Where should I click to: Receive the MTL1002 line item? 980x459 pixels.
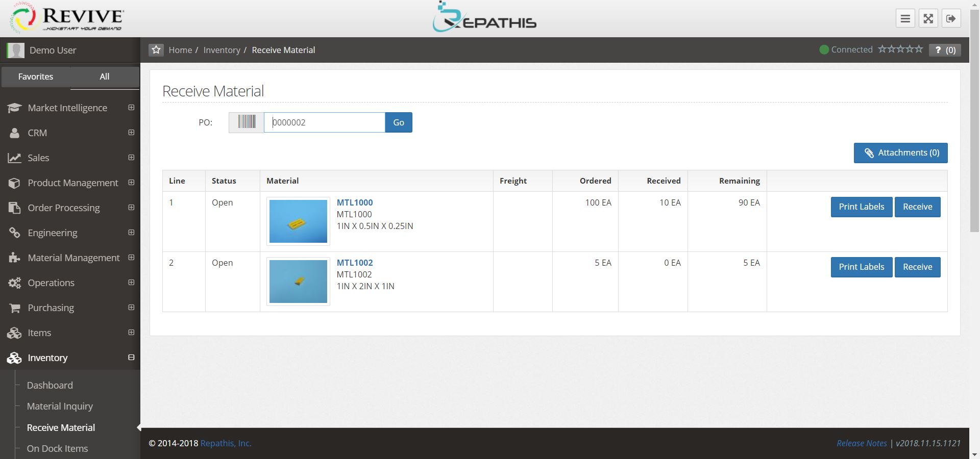click(x=918, y=267)
